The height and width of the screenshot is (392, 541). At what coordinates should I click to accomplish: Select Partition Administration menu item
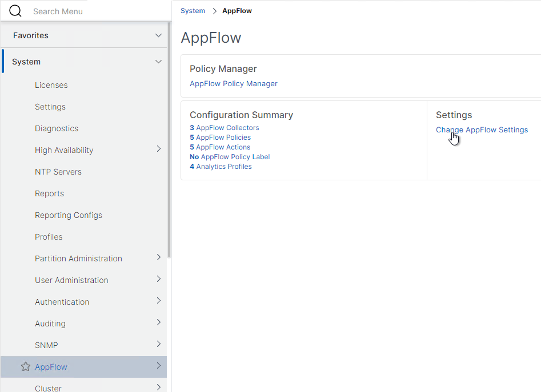click(x=78, y=258)
